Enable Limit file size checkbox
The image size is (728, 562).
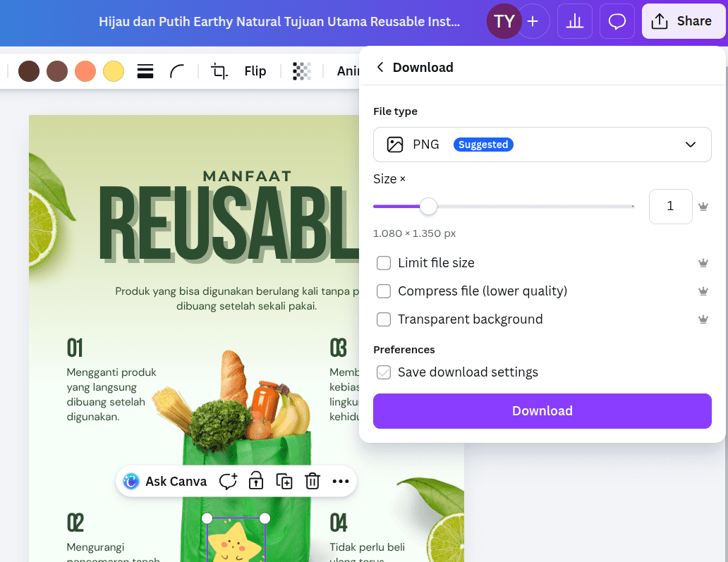pyautogui.click(x=384, y=263)
